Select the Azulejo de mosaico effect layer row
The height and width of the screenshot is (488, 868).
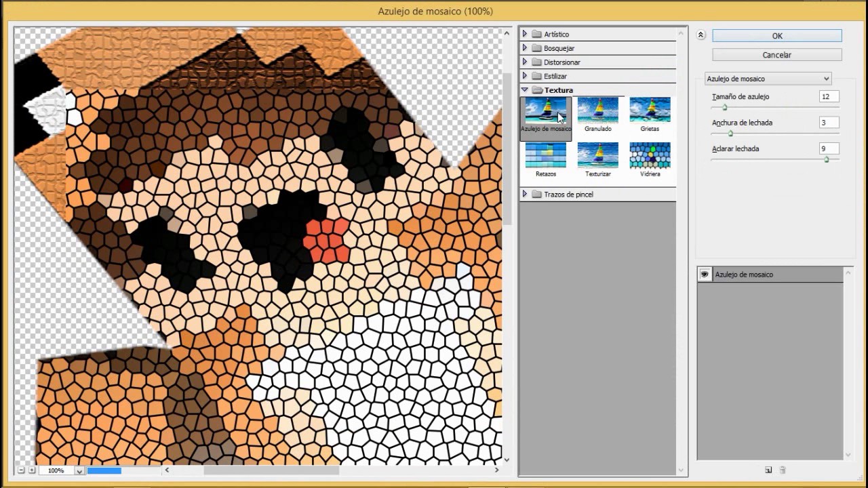click(x=770, y=274)
